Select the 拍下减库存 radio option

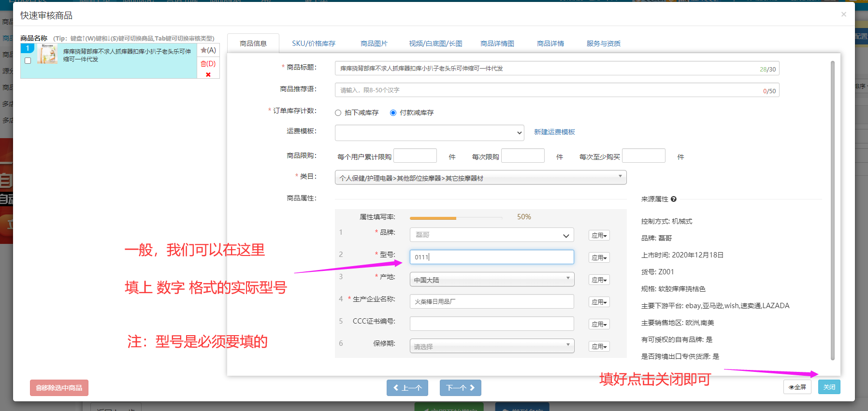point(338,113)
